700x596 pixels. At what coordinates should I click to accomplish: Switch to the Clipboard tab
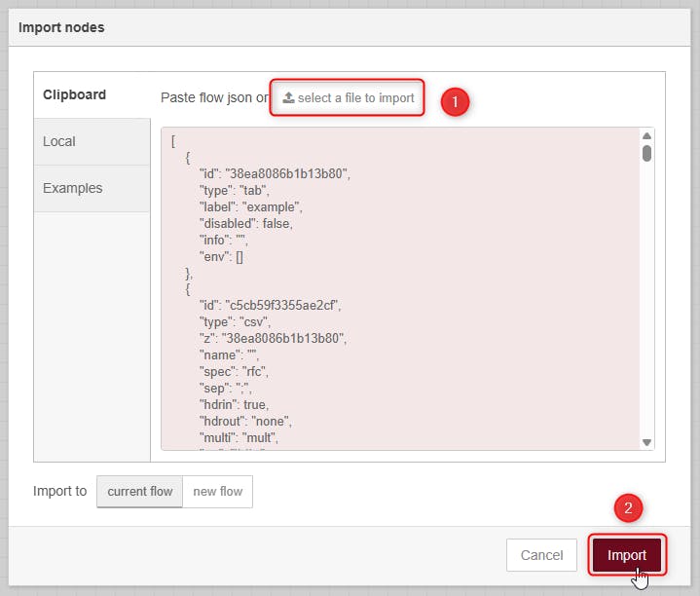74,94
